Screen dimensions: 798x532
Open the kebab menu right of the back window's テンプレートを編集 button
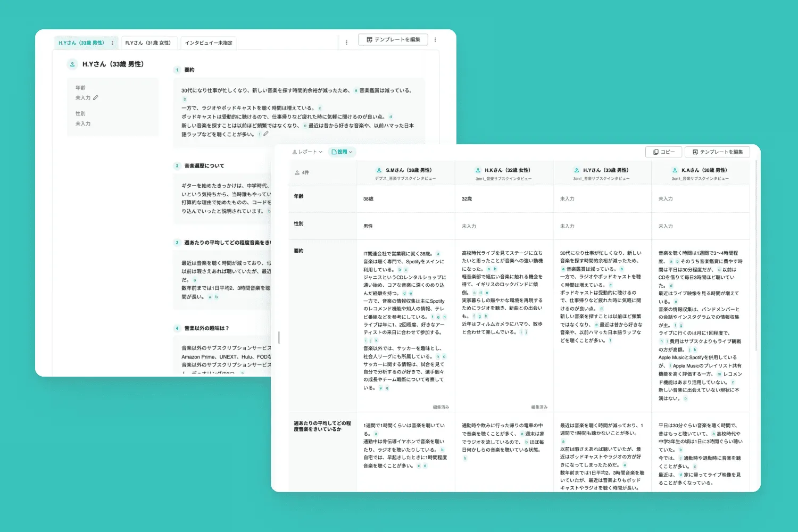tap(435, 40)
